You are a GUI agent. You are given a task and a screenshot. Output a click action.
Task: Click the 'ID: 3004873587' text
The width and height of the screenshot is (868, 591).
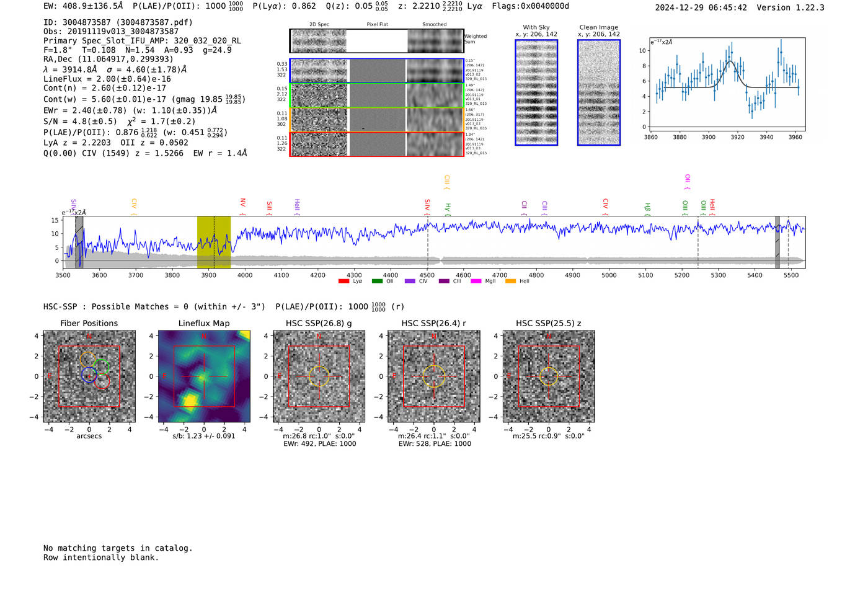coord(118,22)
